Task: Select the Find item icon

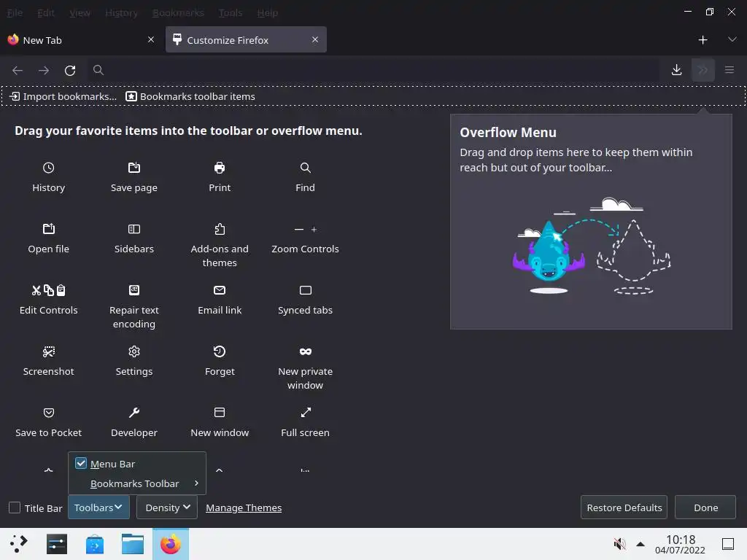Action: (x=305, y=168)
